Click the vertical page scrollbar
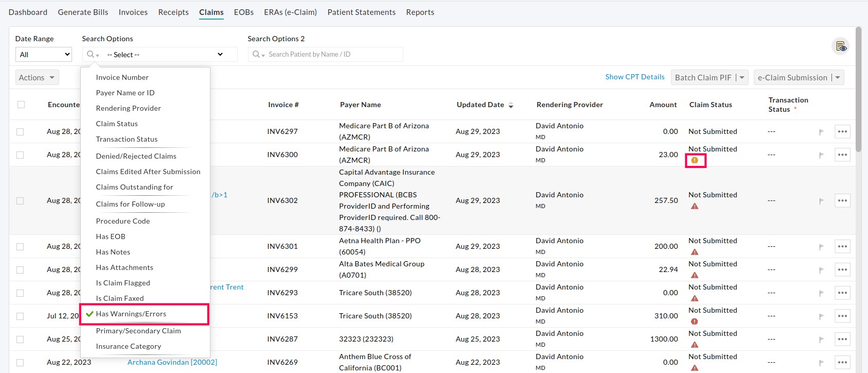Screen dimensions: 868x373 (858, 89)
